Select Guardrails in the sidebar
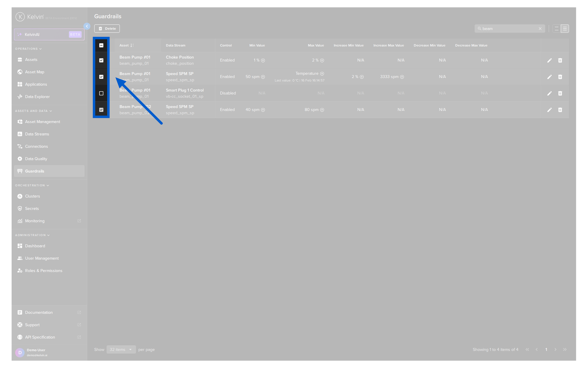 pos(35,171)
